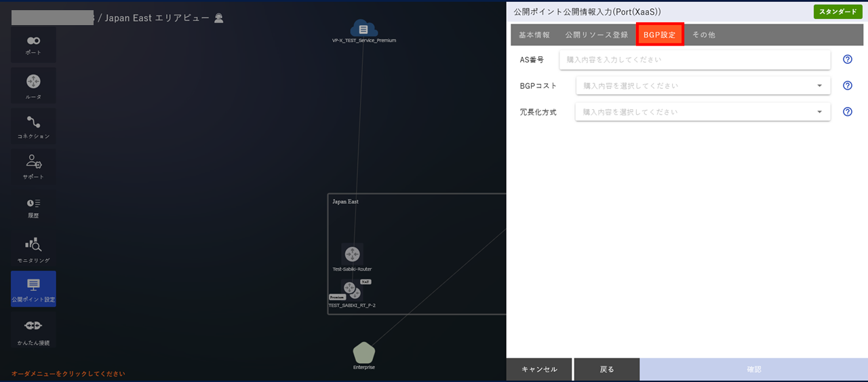Viewport: 868px width, 382px height.
Task: Switch to the 基本情報 tab
Action: click(x=534, y=35)
